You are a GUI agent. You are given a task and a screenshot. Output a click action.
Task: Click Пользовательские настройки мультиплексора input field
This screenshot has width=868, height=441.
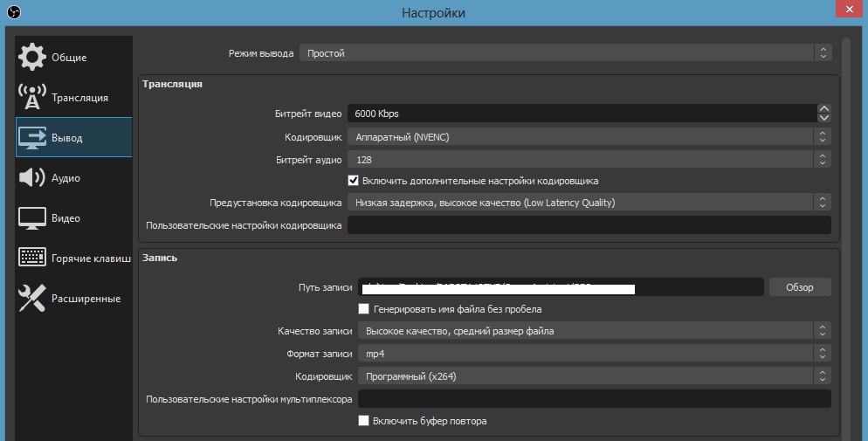point(595,399)
